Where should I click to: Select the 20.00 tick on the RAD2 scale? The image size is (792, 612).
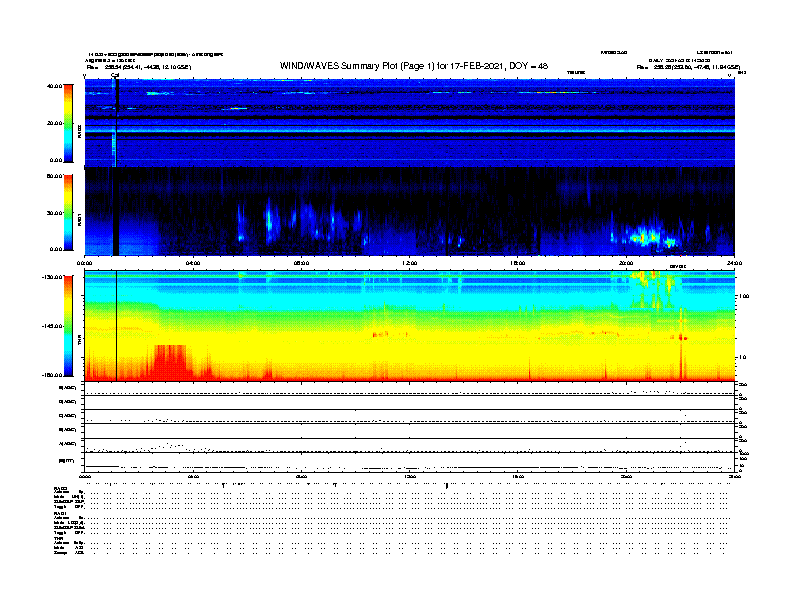(54, 123)
